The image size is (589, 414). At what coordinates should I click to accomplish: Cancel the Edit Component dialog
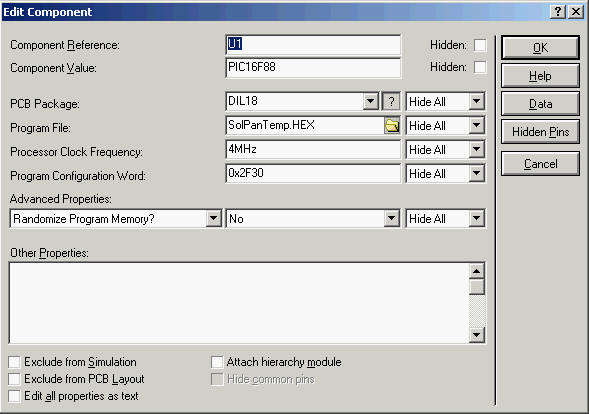pyautogui.click(x=540, y=164)
